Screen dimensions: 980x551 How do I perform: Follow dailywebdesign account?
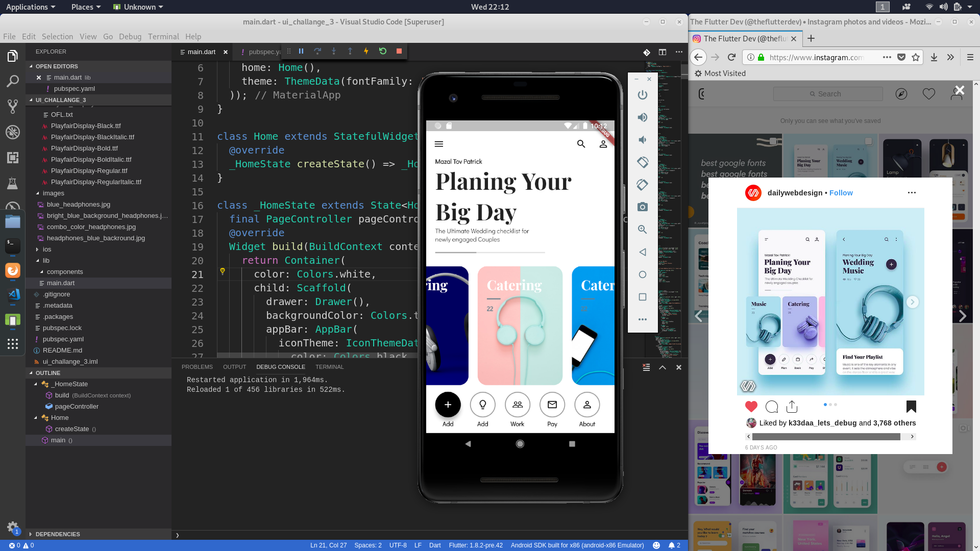pyautogui.click(x=841, y=193)
